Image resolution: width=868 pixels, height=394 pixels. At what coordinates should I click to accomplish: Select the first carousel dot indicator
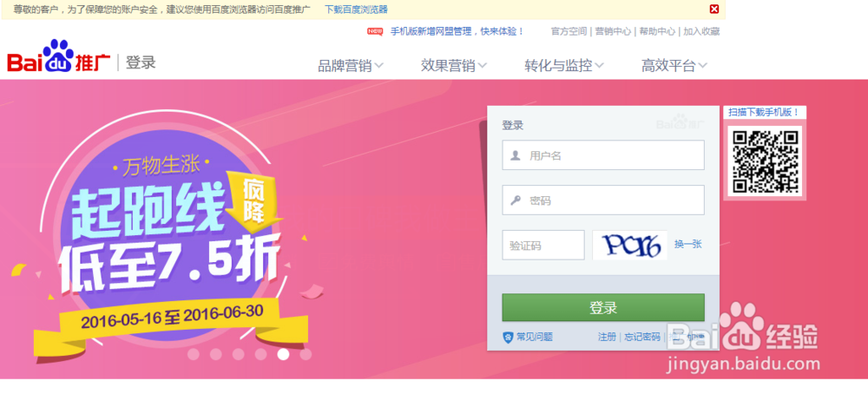[x=194, y=354]
